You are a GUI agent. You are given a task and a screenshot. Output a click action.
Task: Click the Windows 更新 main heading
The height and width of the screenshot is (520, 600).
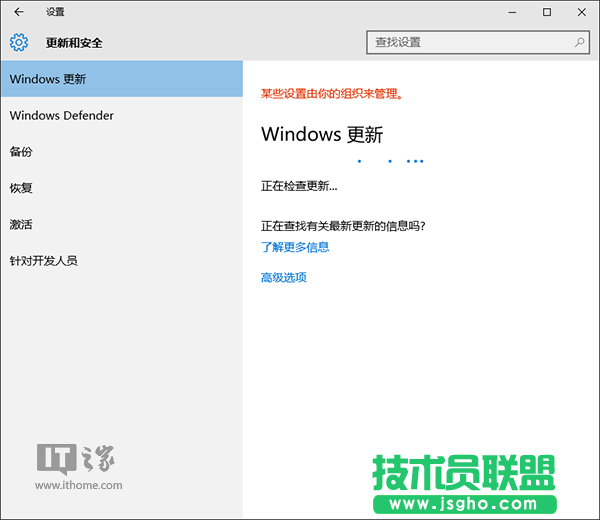point(322,134)
